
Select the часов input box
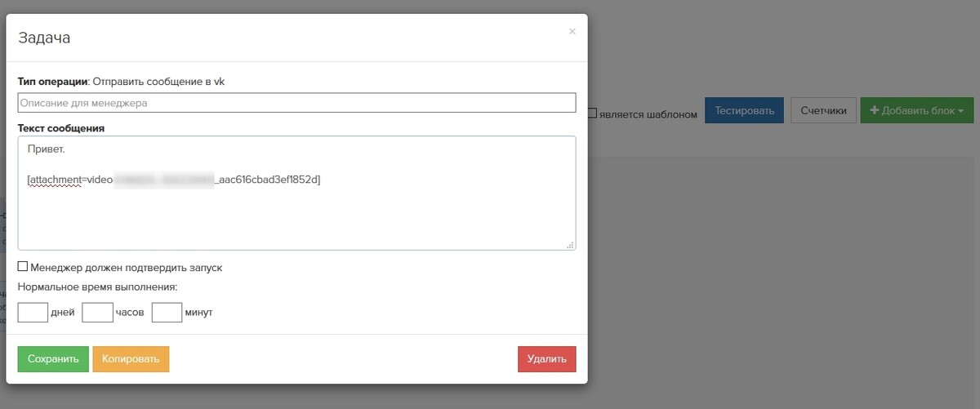[x=97, y=312]
